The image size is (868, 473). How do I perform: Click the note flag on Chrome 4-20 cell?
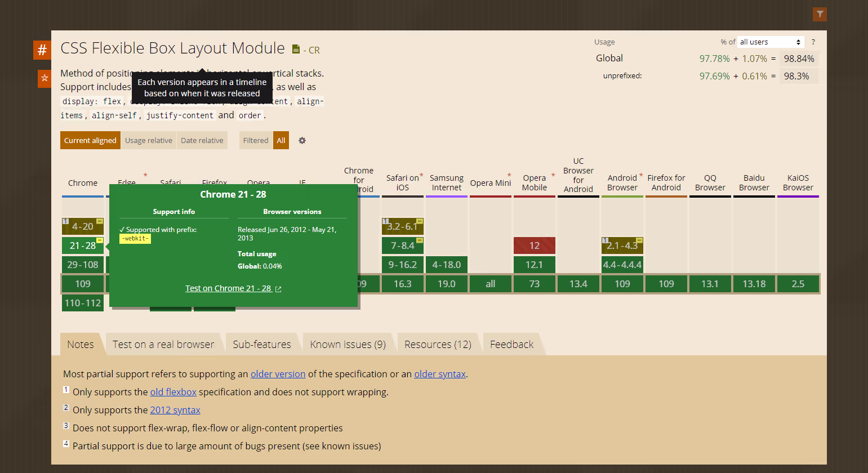pyautogui.click(x=100, y=221)
